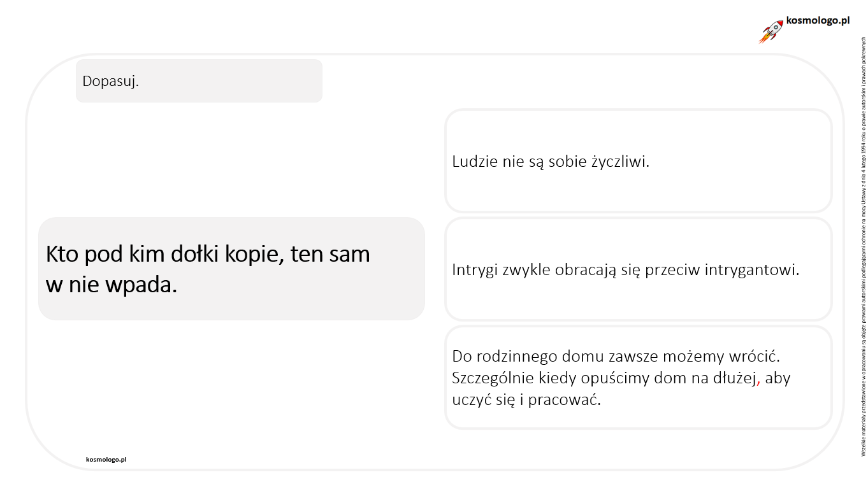
Task: Pick the answer about returning to "rodzinnego domu"
Action: click(x=639, y=378)
